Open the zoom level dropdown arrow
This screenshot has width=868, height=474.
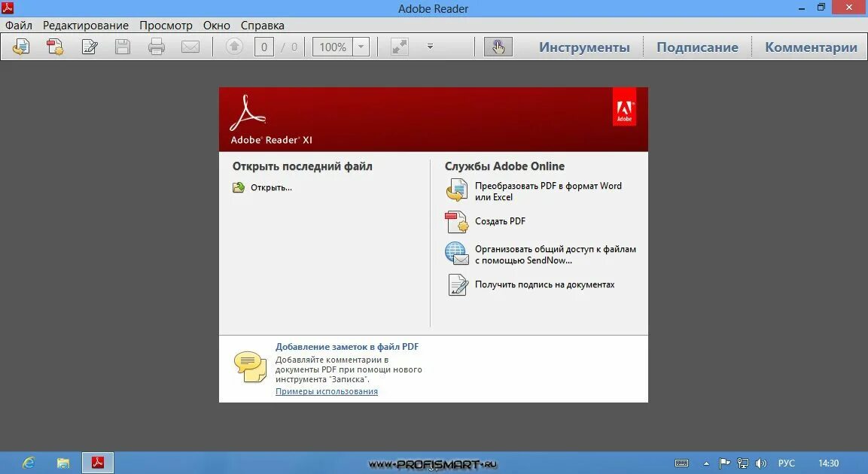click(361, 47)
